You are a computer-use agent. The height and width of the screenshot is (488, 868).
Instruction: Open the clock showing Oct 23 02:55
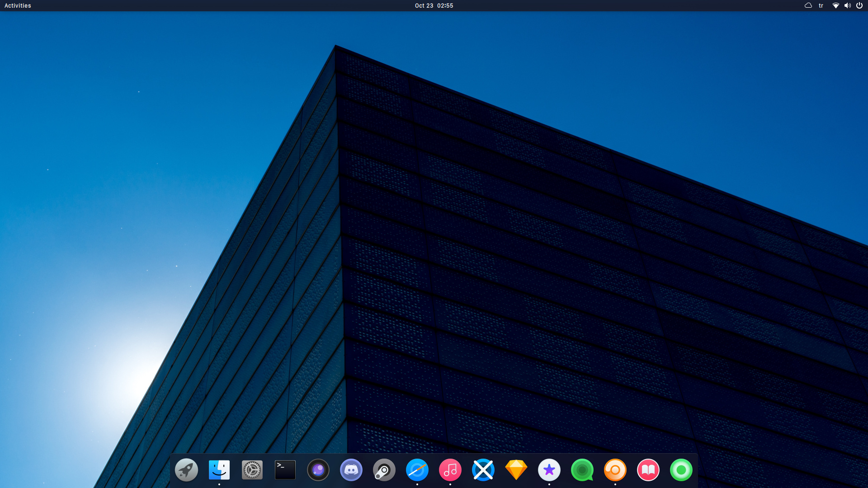click(x=434, y=5)
